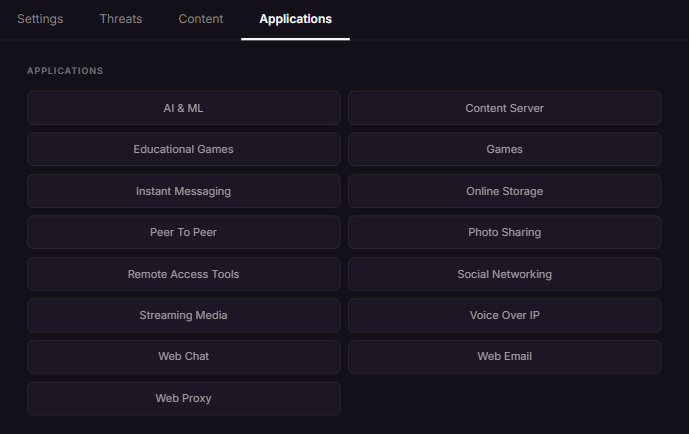This screenshot has width=689, height=434.
Task: Toggle the Web Chat category
Action: [x=184, y=357]
